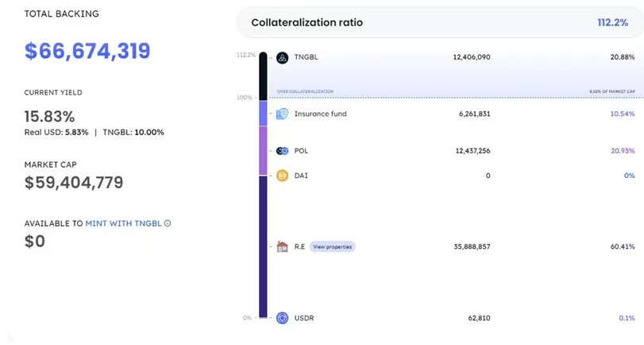Click the MARKET CAP label
This screenshot has height=345, width=644.
[51, 165]
